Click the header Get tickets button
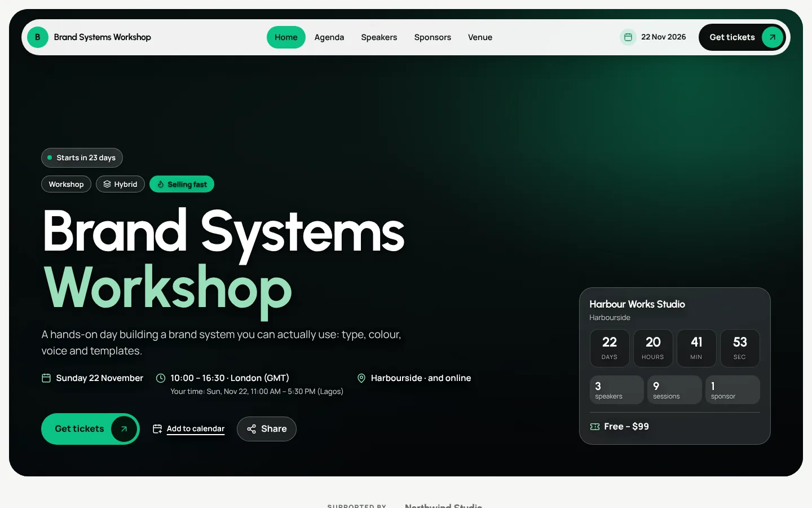The width and height of the screenshot is (812, 508). point(743,37)
